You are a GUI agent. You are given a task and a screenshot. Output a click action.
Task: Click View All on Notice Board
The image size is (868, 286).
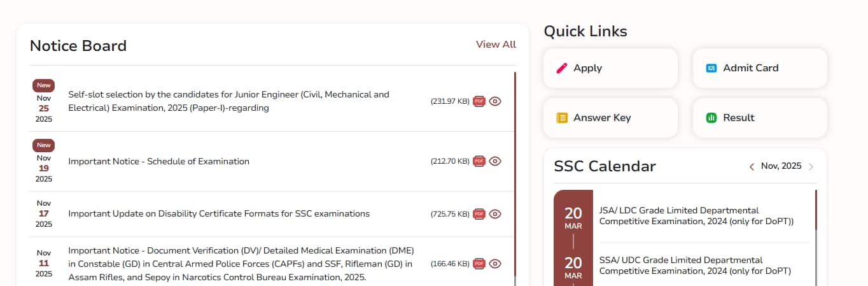click(496, 45)
